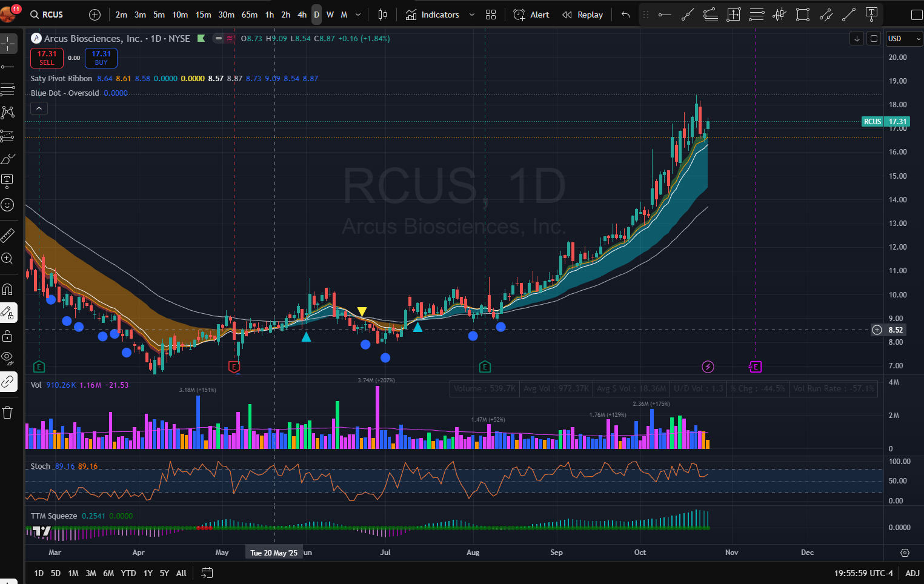Screen dimensions: 924x584
Task: Select the 5Y date range
Action: point(164,573)
